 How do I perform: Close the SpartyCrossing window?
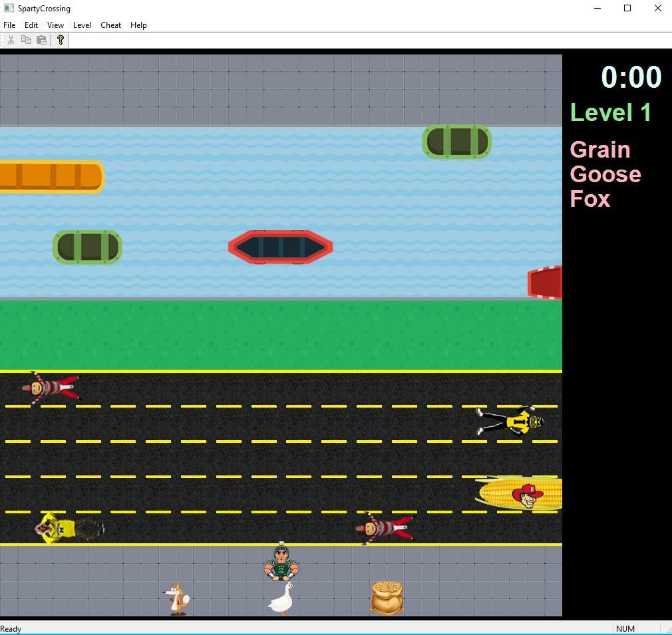point(658,8)
